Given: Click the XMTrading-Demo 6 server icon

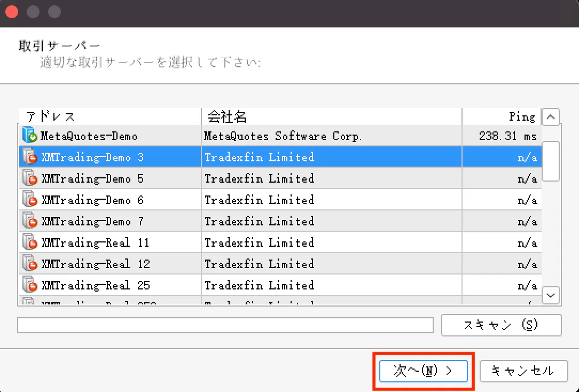Looking at the screenshot, I should [29, 199].
